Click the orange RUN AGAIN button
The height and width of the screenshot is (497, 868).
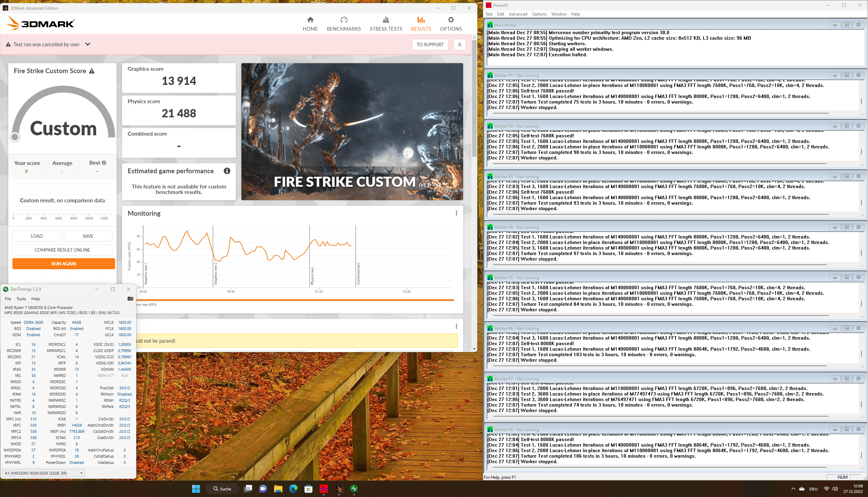[64, 264]
